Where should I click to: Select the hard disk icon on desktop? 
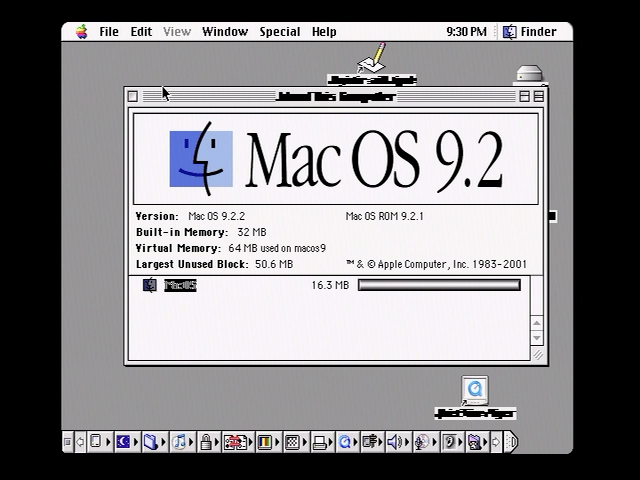click(529, 73)
